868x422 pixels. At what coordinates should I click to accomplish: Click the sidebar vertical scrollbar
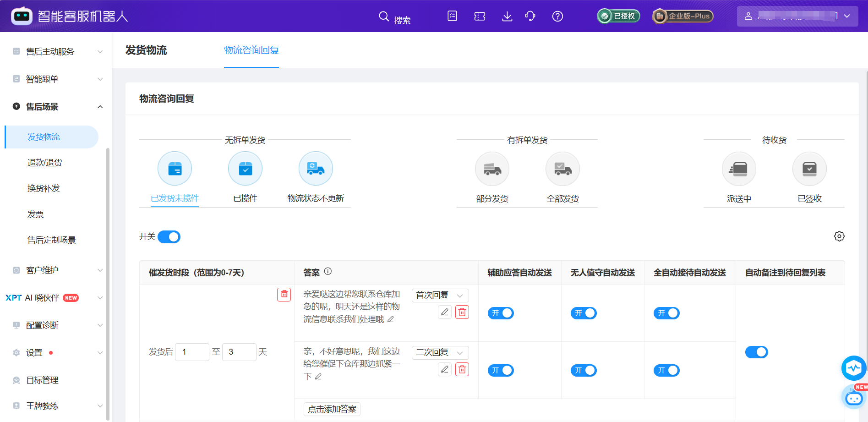(x=108, y=284)
